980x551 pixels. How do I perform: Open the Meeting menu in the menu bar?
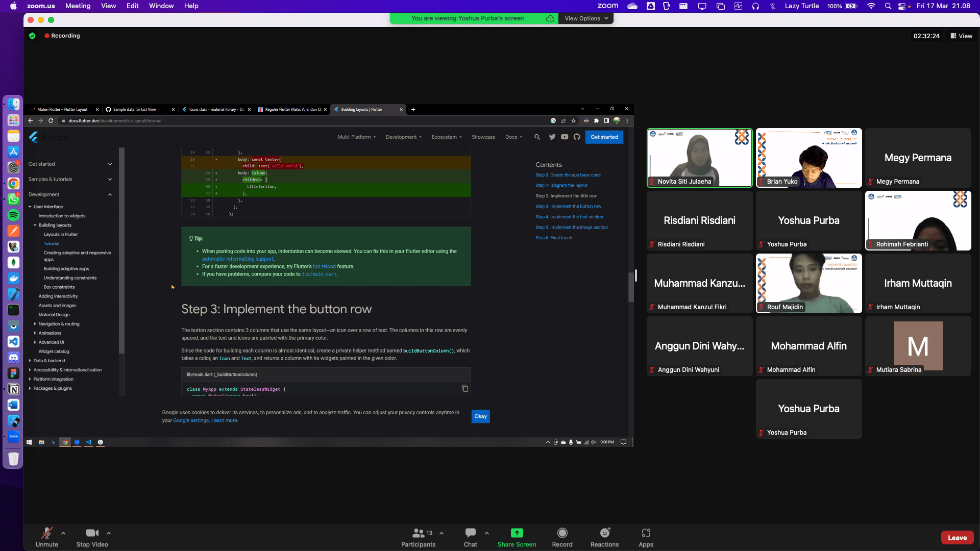[x=78, y=6]
